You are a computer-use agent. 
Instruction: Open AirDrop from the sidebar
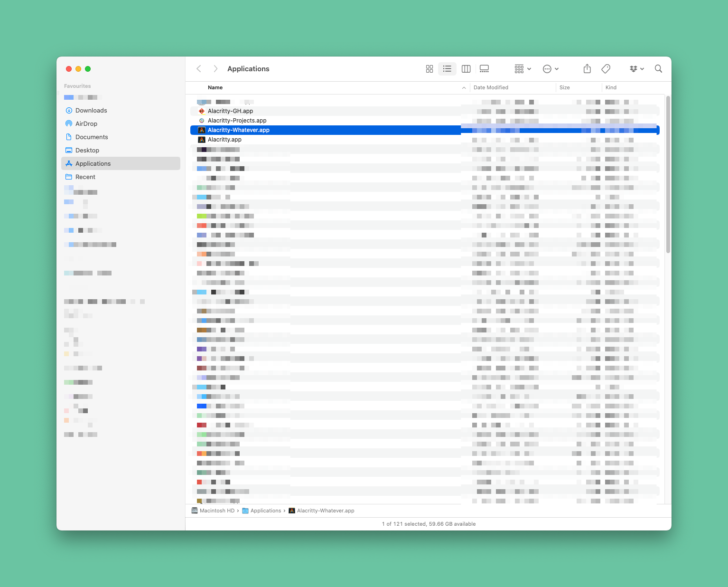(87, 123)
